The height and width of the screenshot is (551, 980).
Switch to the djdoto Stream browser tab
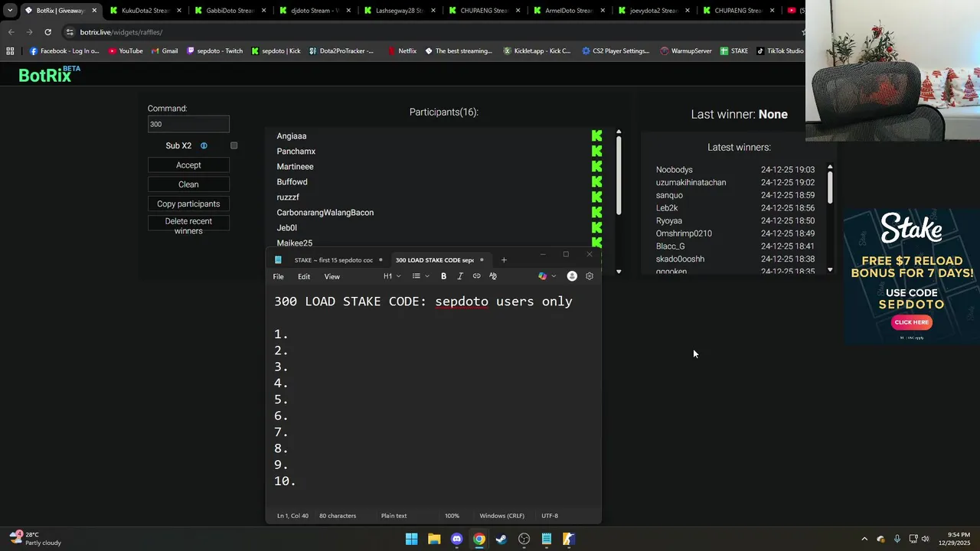(313, 11)
